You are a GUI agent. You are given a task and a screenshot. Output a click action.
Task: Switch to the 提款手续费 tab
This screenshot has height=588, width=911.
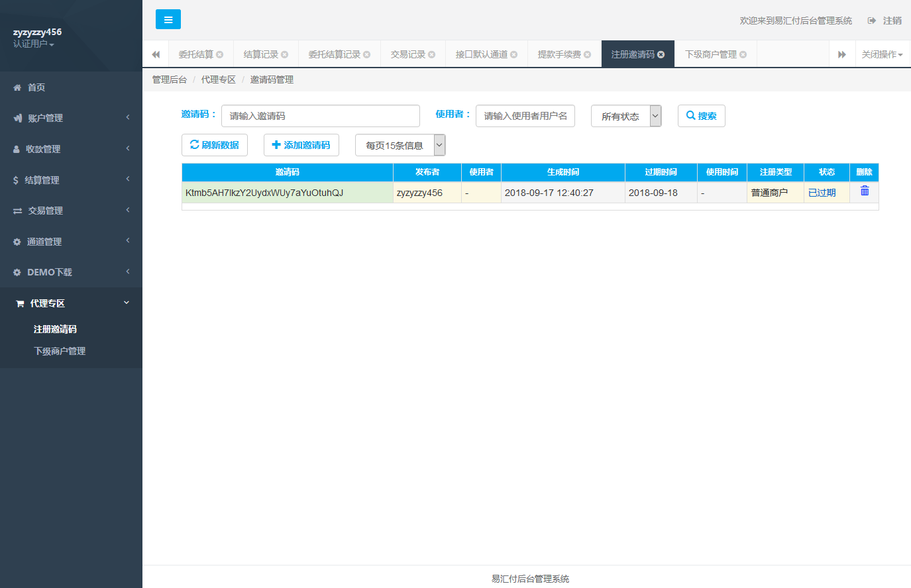click(559, 54)
